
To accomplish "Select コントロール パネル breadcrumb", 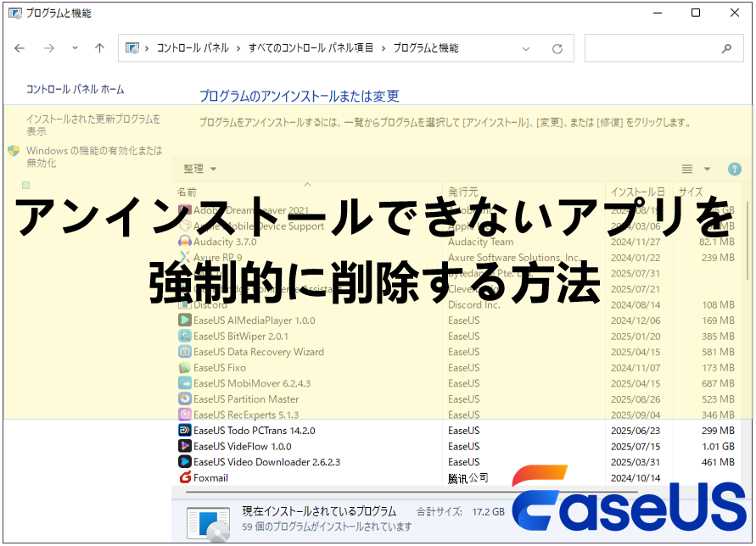I will pyautogui.click(x=193, y=47).
